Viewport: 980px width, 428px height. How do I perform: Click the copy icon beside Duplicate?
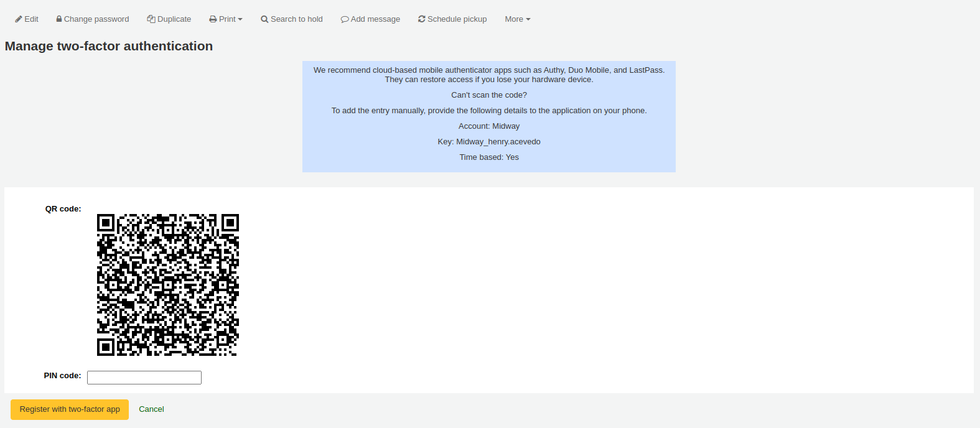(151, 19)
